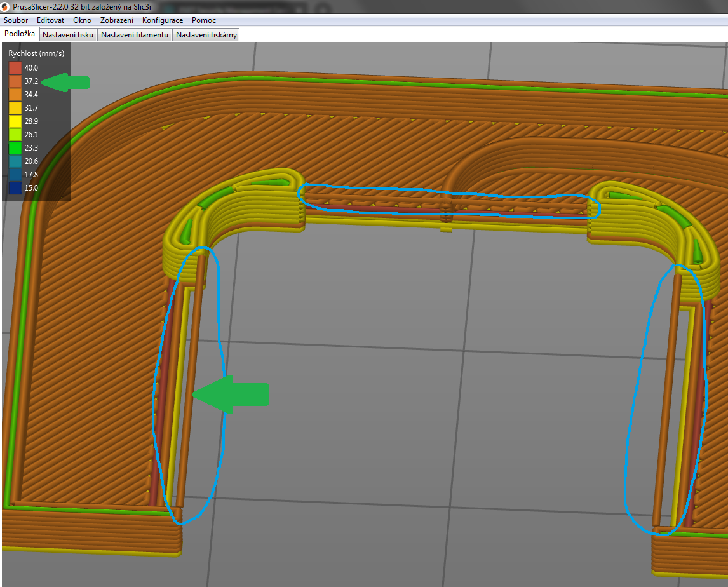Select the 31.7 speed legend swatch
The width and height of the screenshot is (728, 587).
click(15, 108)
